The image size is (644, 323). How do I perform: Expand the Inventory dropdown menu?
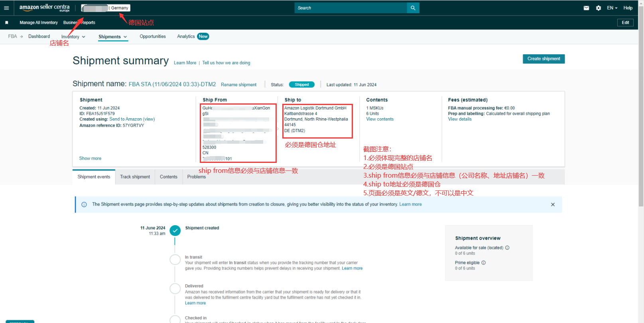[73, 37]
